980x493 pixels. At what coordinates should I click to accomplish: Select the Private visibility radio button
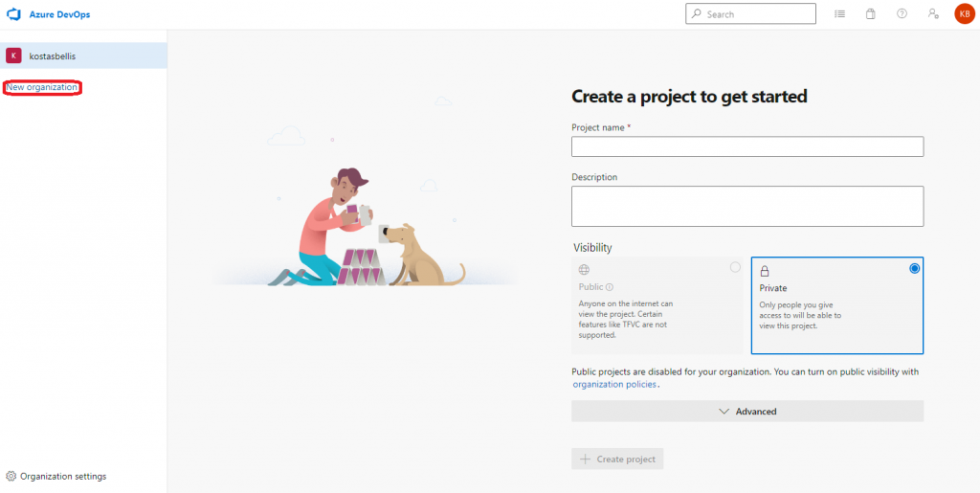click(914, 269)
